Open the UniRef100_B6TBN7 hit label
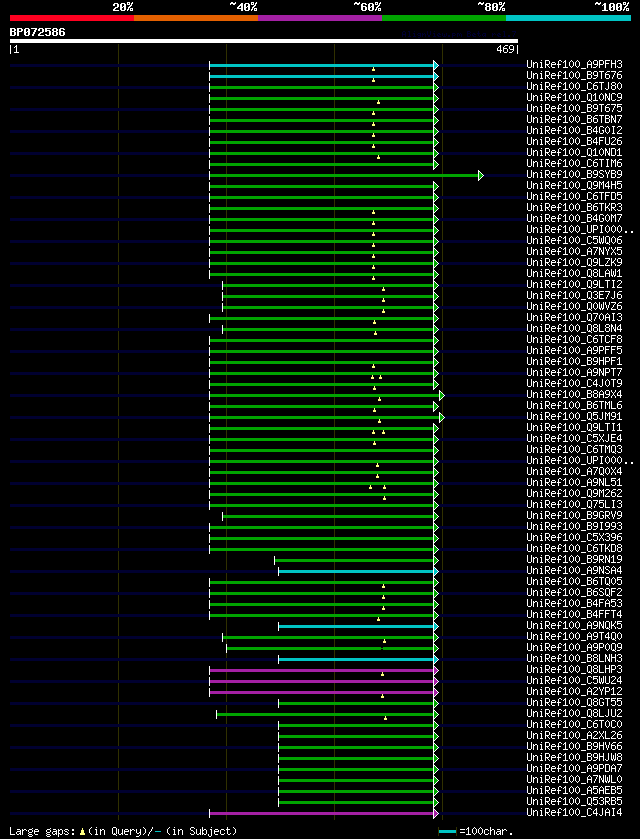The width and height of the screenshot is (640, 839). [574, 119]
